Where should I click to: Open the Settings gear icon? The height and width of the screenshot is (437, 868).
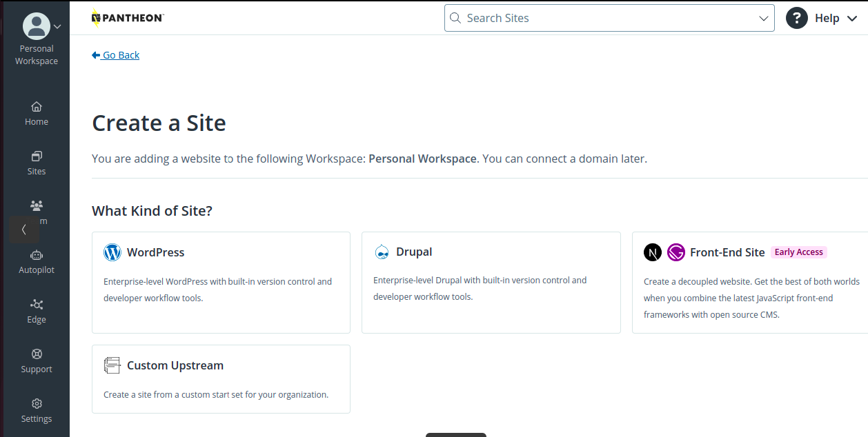[37, 404]
